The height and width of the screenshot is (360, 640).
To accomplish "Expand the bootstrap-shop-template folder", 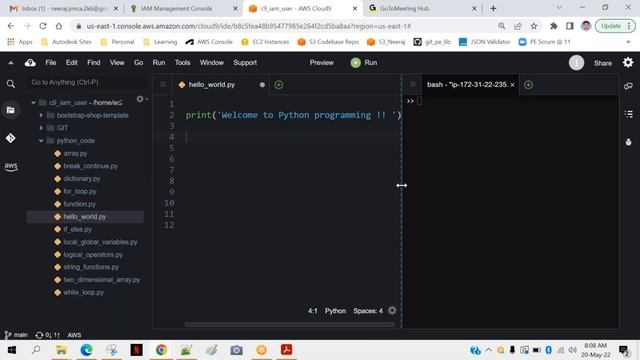I will tap(41, 116).
